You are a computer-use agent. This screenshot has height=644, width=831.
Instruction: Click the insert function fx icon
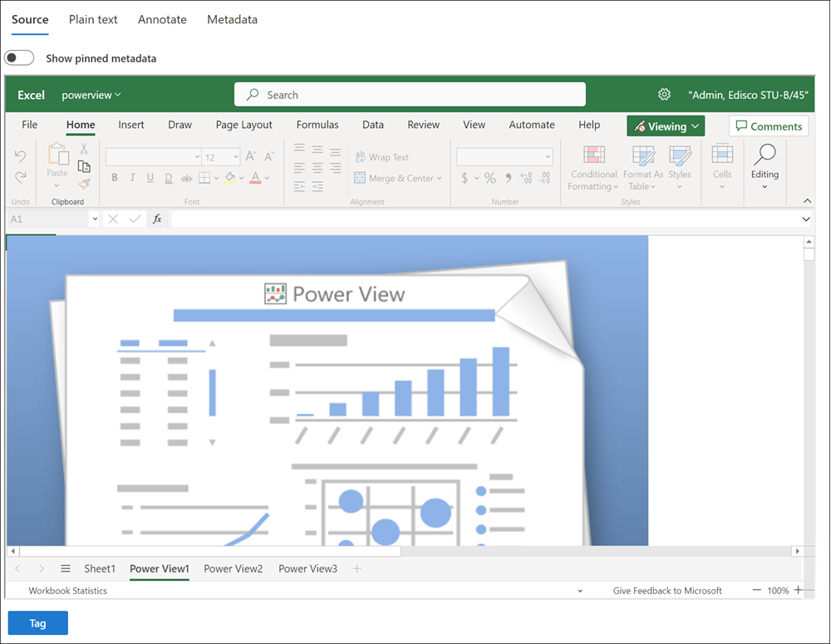point(157,219)
